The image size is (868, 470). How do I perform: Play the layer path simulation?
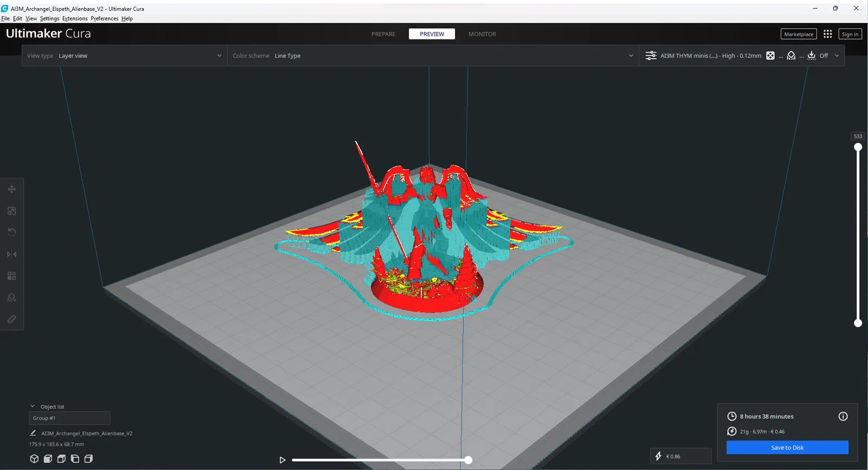282,460
